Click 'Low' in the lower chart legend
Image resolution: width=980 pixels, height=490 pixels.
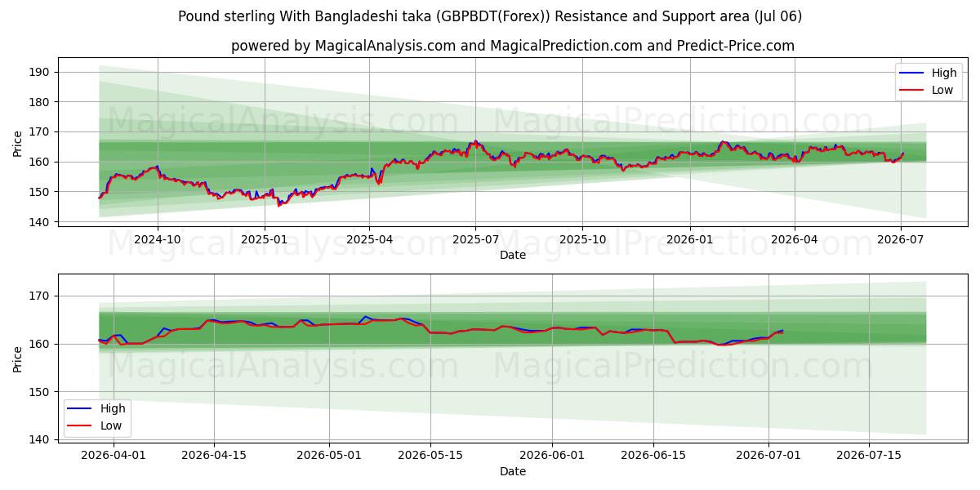click(111, 425)
